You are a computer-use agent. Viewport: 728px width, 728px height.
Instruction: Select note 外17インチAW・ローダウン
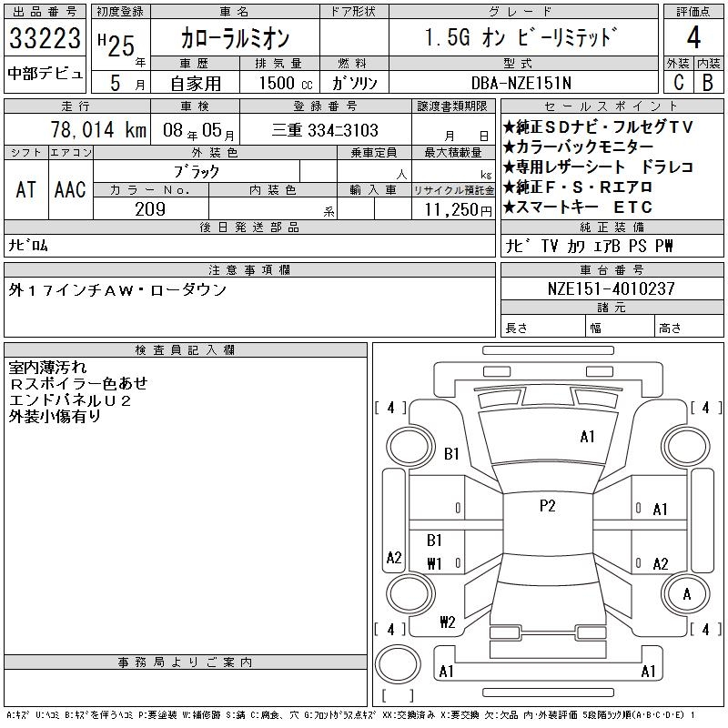[x=117, y=290]
